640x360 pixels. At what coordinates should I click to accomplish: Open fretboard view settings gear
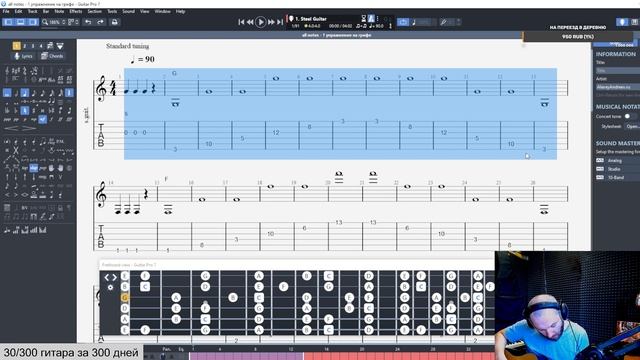pyautogui.click(x=110, y=287)
